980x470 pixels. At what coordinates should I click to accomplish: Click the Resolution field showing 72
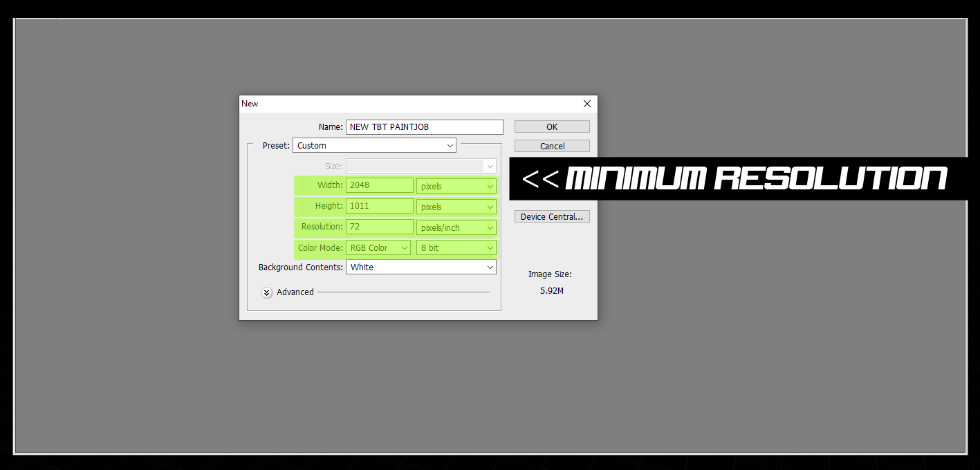click(379, 227)
